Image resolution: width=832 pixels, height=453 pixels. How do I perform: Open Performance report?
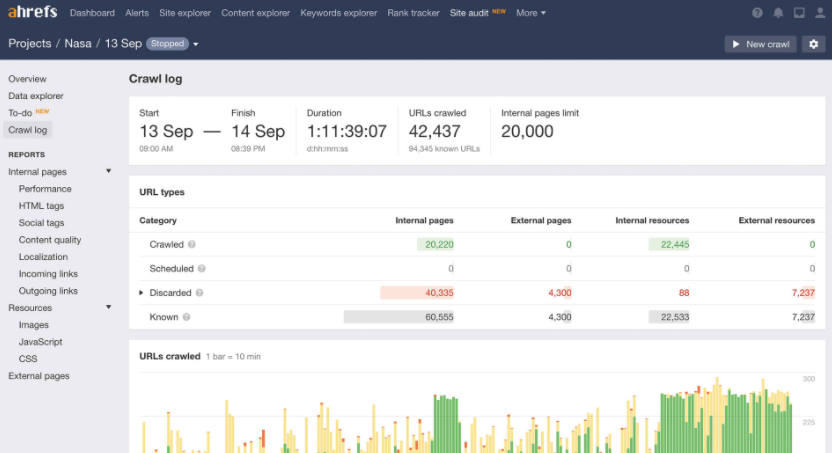(45, 189)
